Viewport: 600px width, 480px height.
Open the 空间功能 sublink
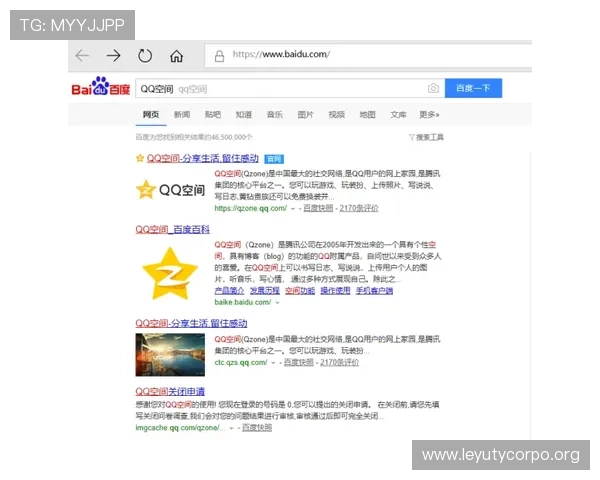[x=300, y=291]
